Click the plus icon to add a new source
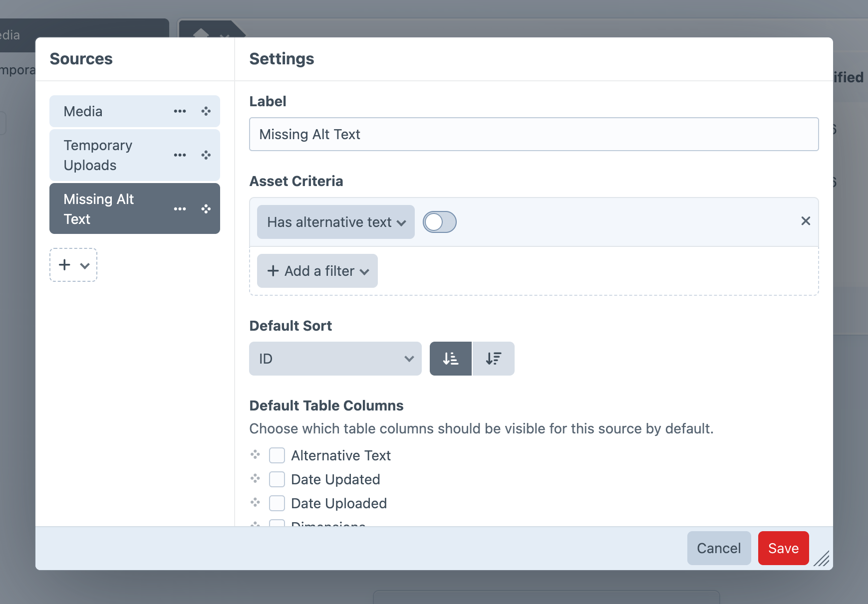 click(65, 265)
